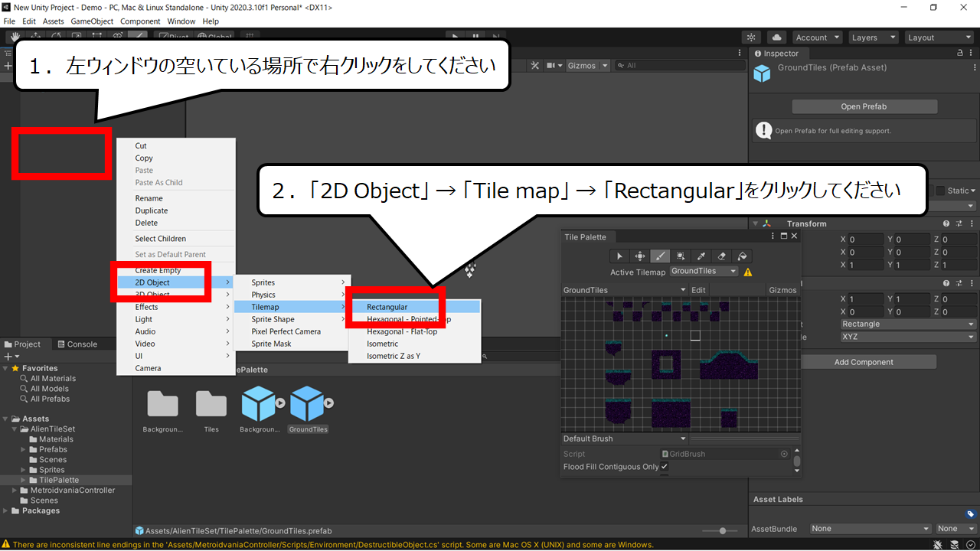Image resolution: width=980 pixels, height=551 pixels.
Task: Click the Active Tilemap warning icon
Action: point(748,272)
